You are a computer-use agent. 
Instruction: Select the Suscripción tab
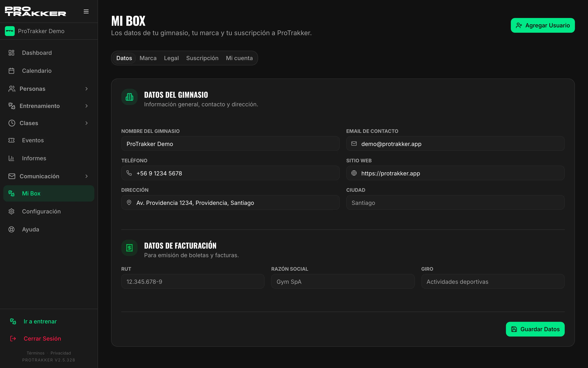click(202, 58)
